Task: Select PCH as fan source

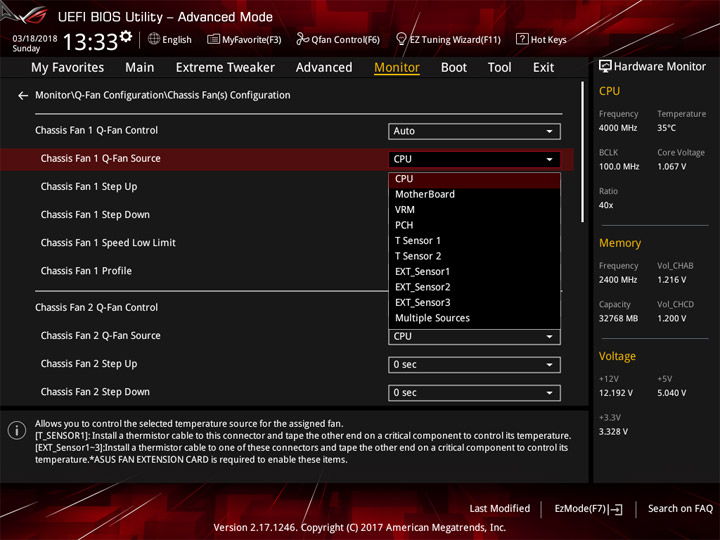Action: pyautogui.click(x=474, y=225)
